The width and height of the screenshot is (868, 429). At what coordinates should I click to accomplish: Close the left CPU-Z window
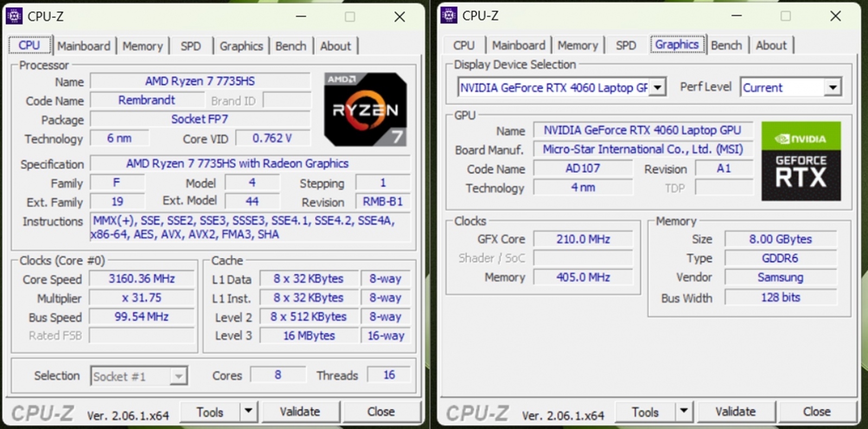coord(399,17)
